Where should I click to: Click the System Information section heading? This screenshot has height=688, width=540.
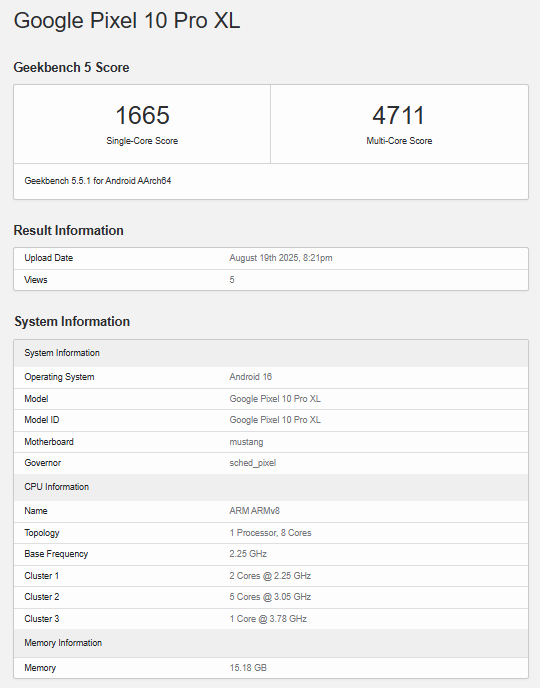tap(72, 321)
